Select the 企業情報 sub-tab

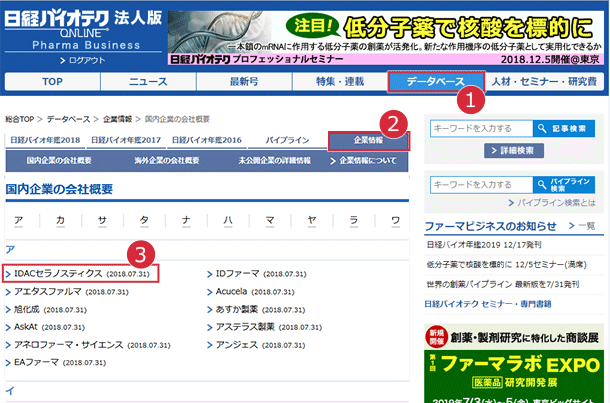pos(368,140)
